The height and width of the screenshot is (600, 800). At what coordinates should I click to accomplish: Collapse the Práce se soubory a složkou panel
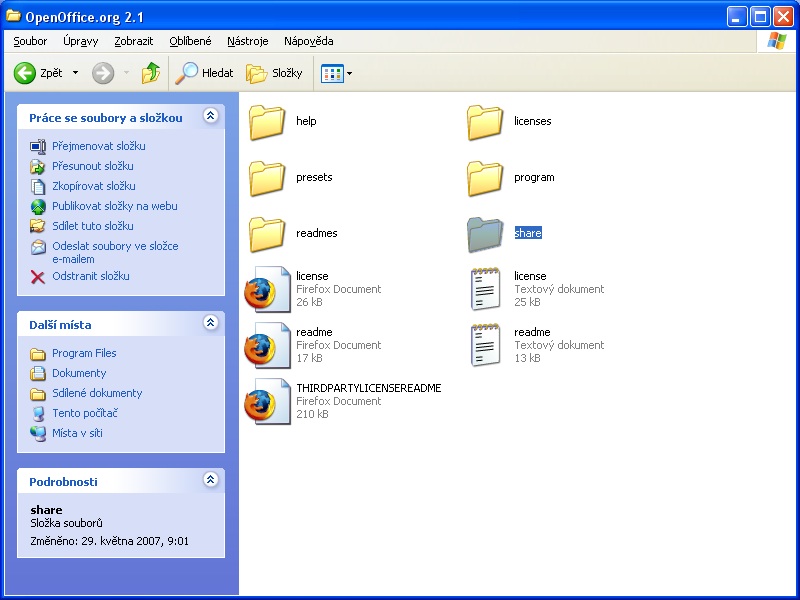point(210,117)
